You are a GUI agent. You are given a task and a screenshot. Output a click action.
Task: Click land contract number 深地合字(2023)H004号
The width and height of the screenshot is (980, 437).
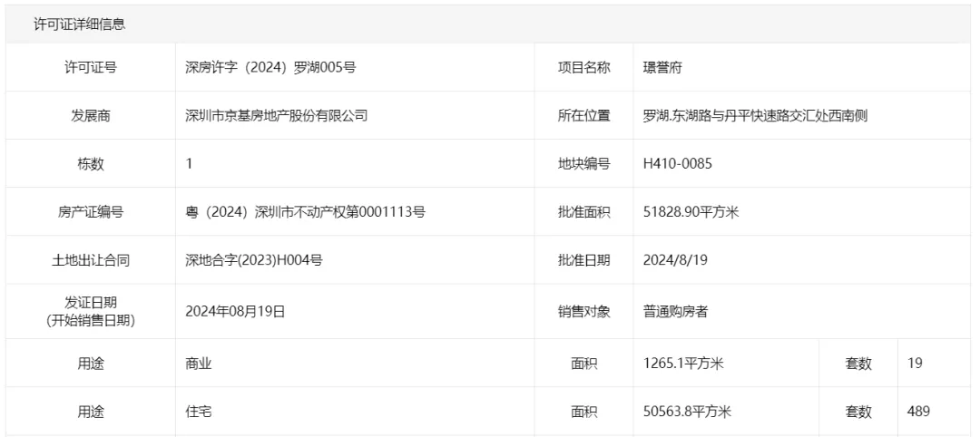click(x=254, y=260)
